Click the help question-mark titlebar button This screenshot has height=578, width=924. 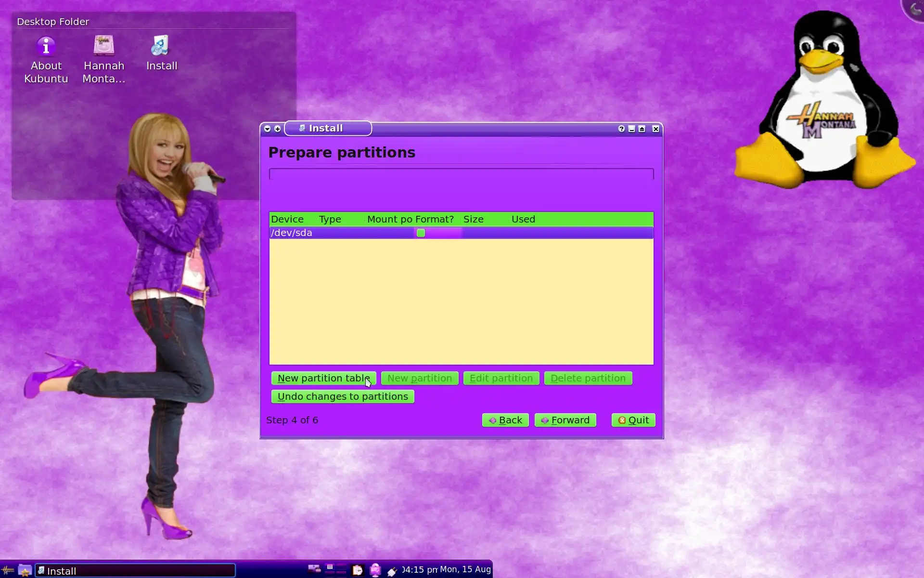621,129
